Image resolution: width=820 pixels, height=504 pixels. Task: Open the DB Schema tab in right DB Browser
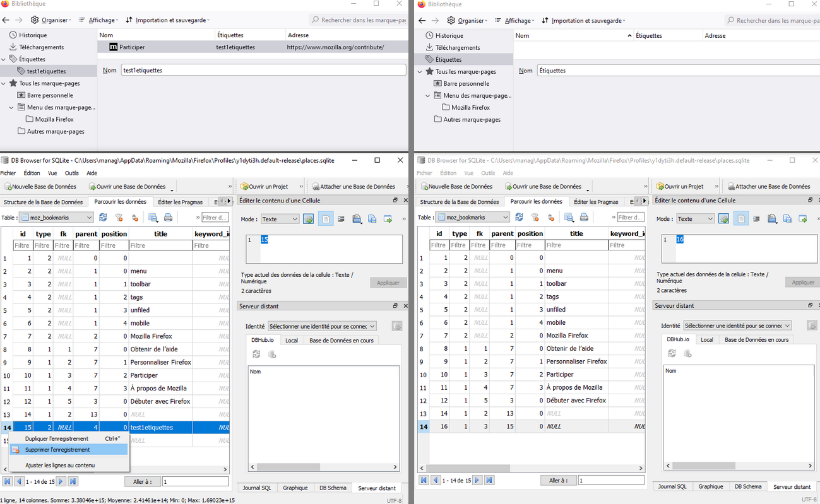pos(748,486)
